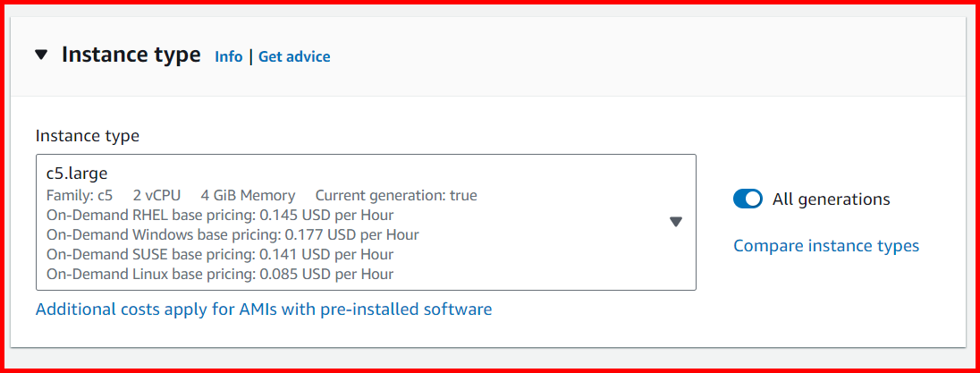Click the Family: c5 text
The height and width of the screenshot is (373, 980).
click(80, 195)
